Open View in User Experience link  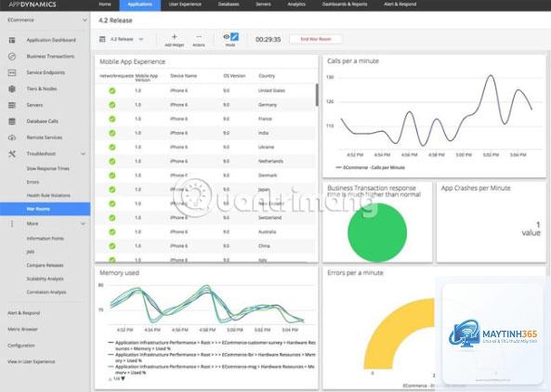point(31,361)
